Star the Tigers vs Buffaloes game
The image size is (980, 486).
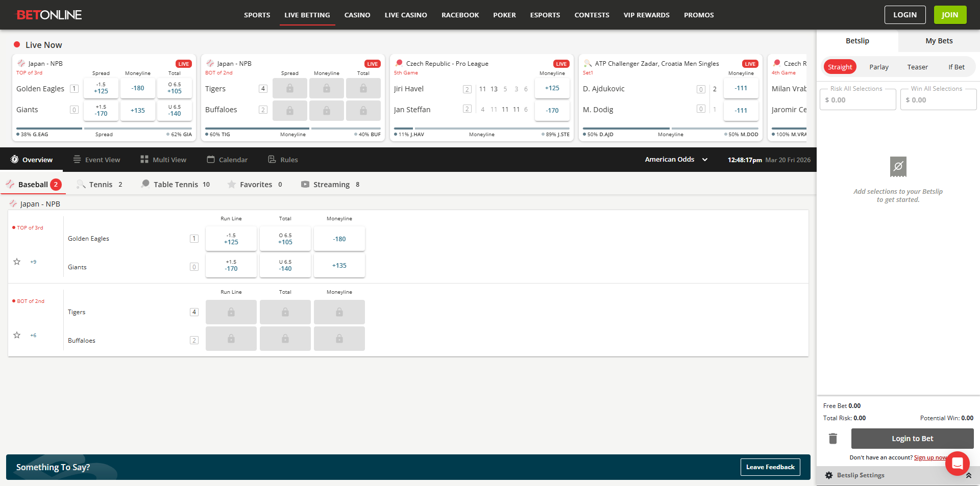[17, 335]
